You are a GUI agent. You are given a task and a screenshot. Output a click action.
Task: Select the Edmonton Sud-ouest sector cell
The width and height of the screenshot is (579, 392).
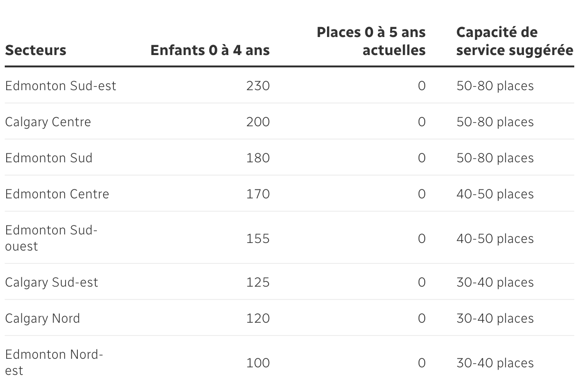click(51, 238)
